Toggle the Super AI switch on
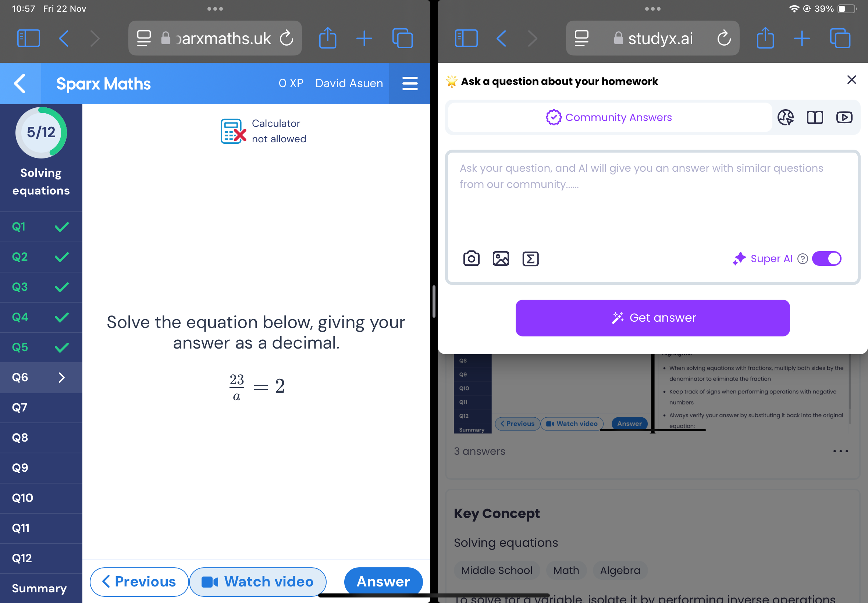The image size is (868, 603). (826, 258)
